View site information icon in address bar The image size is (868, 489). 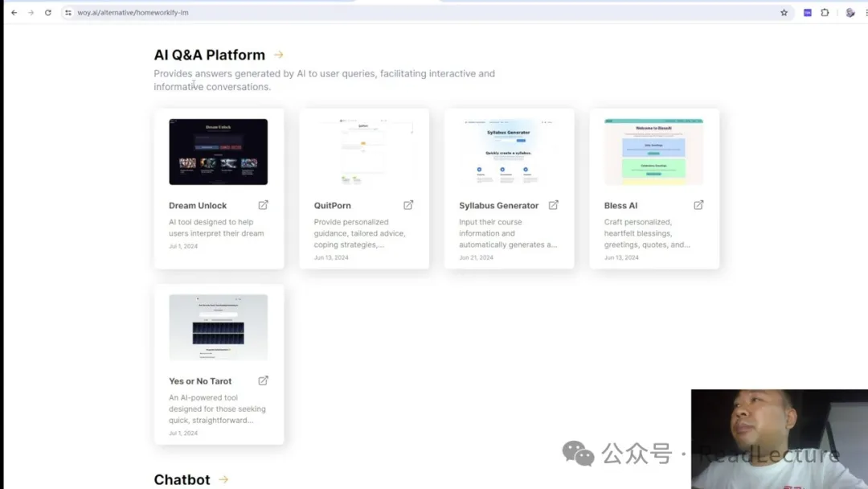click(x=68, y=13)
